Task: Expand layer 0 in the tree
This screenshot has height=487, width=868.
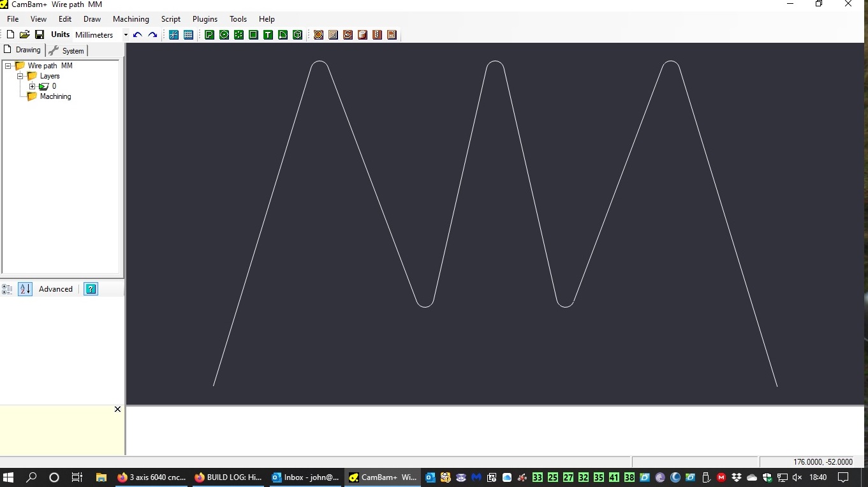Action: pyautogui.click(x=33, y=86)
